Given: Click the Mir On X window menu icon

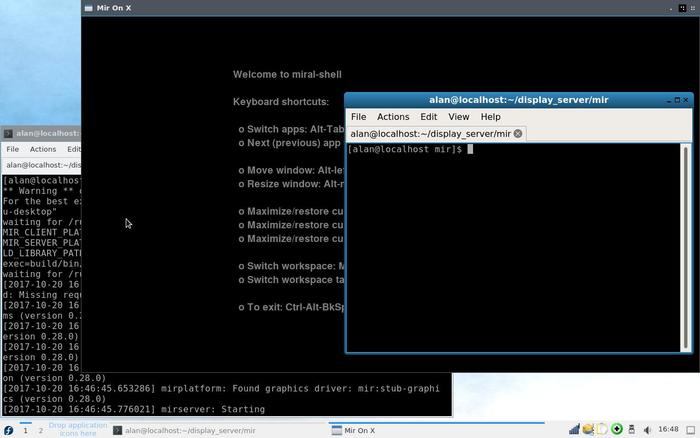Looking at the screenshot, I should pyautogui.click(x=89, y=7).
